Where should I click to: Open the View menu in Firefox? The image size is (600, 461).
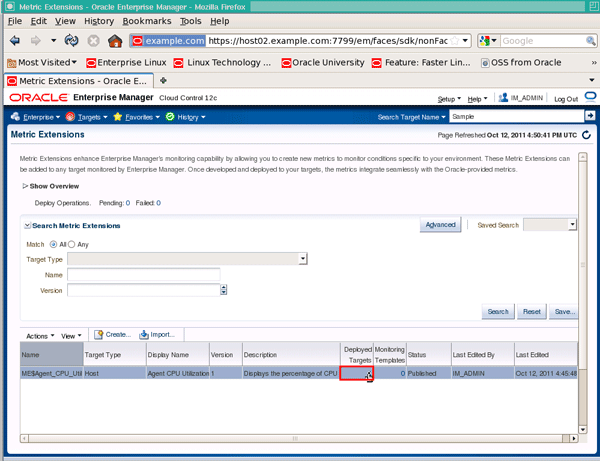(65, 21)
